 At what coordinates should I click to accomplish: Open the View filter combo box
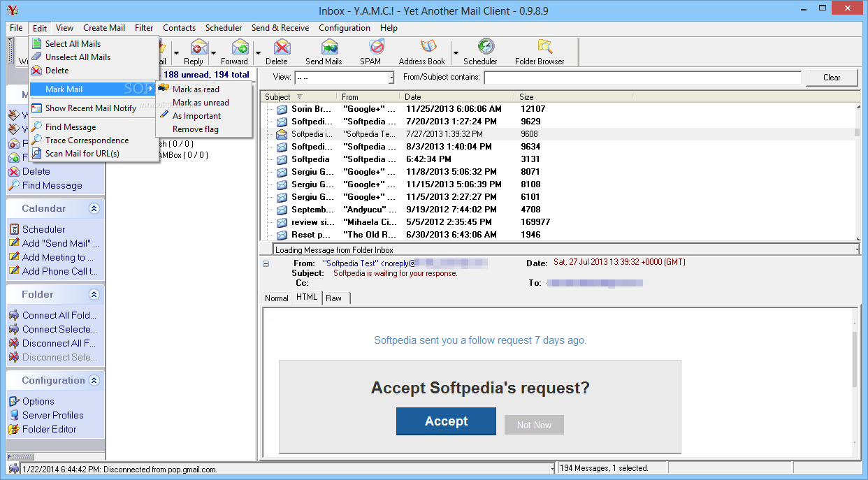344,78
